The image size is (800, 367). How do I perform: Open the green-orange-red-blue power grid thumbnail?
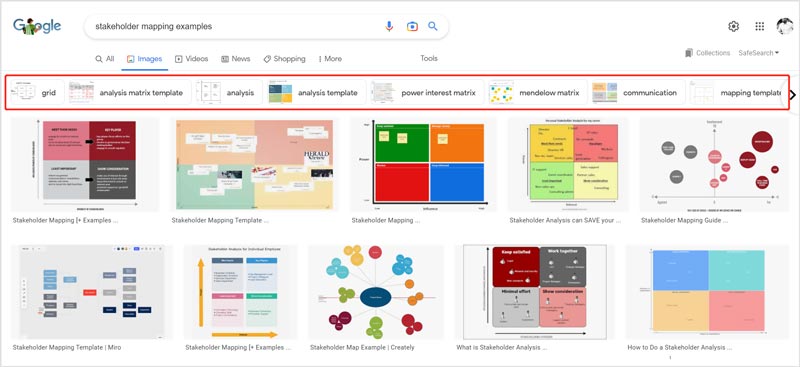[423, 164]
